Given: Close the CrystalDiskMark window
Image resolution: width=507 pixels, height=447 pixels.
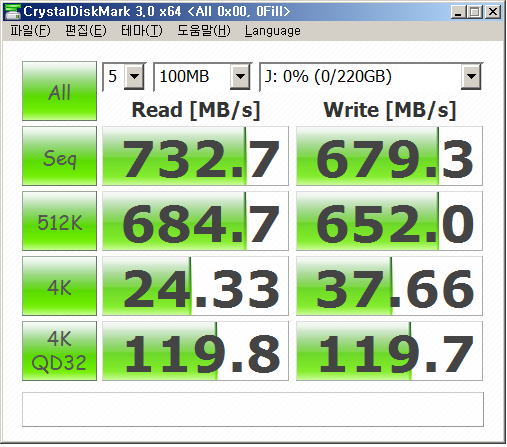Looking at the screenshot, I should pyautogui.click(x=492, y=12).
